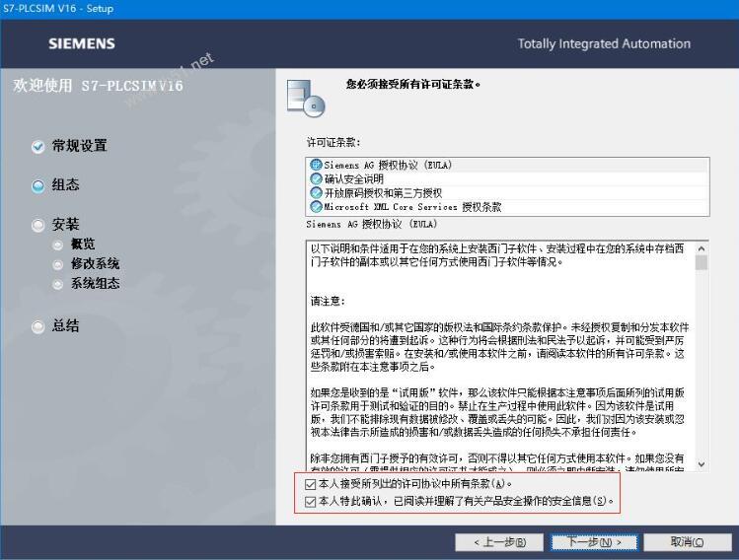The height and width of the screenshot is (560, 739).
Task: Select Siemens AG 授权协议 (EULA) list entry
Action: [x=507, y=165]
